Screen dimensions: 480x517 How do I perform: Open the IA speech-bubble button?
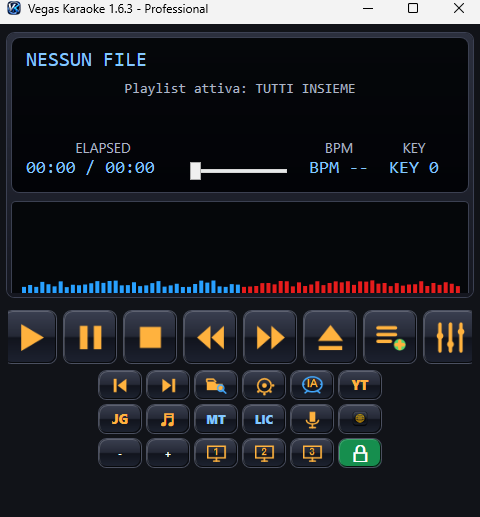coord(312,385)
